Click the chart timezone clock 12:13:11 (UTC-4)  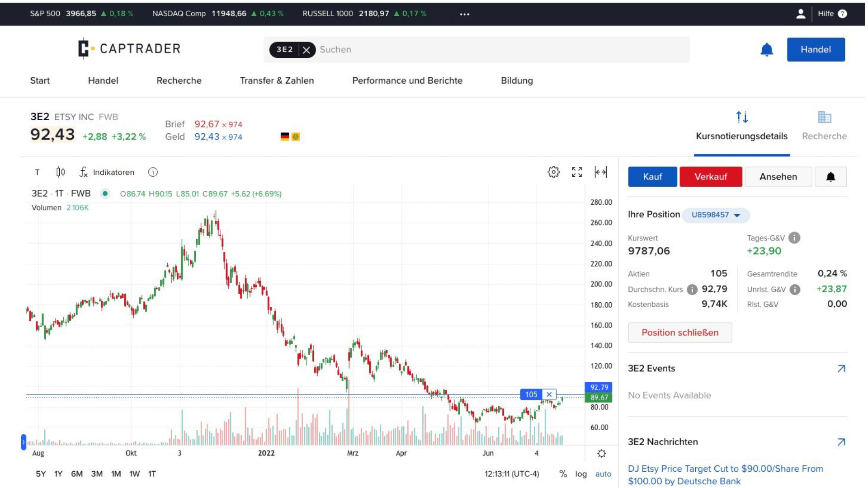click(x=512, y=474)
